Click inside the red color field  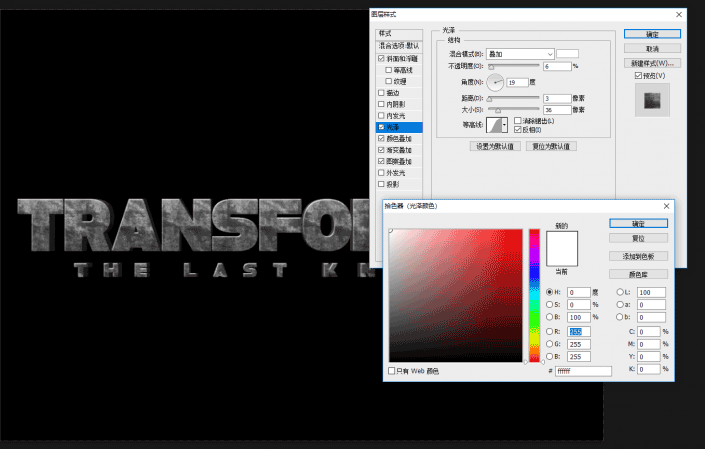(455, 295)
